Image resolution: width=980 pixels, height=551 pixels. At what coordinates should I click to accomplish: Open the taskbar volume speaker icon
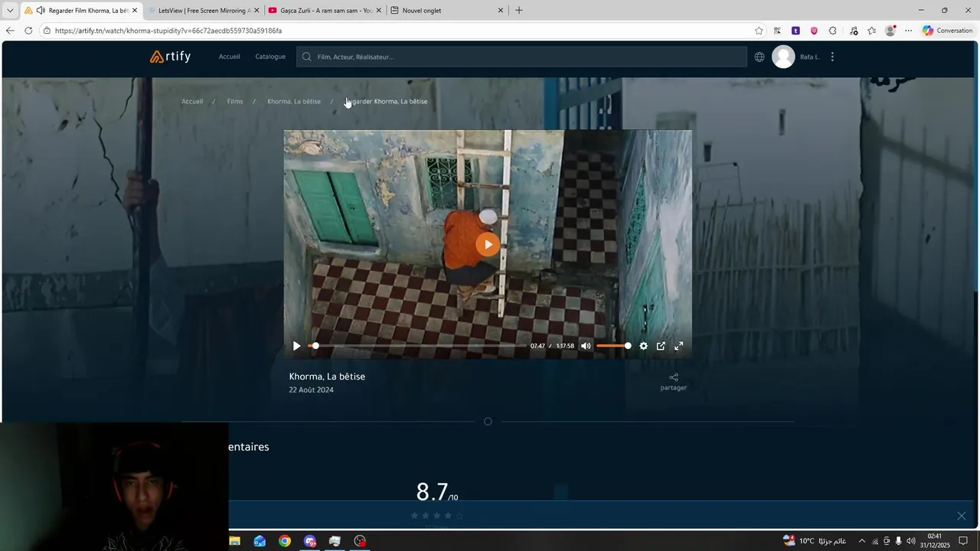910,541
